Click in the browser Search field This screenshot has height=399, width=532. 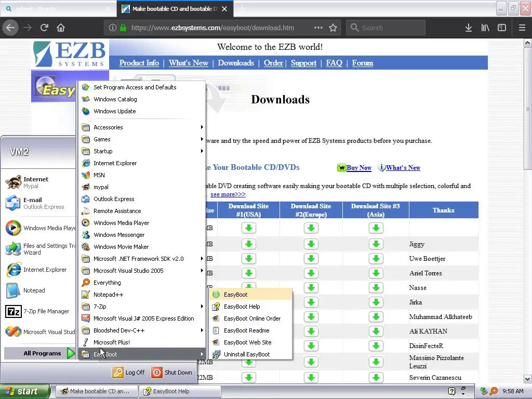[386, 28]
